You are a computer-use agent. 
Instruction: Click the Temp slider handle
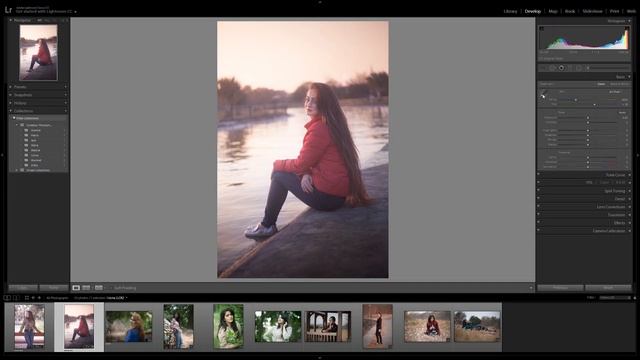[576, 100]
